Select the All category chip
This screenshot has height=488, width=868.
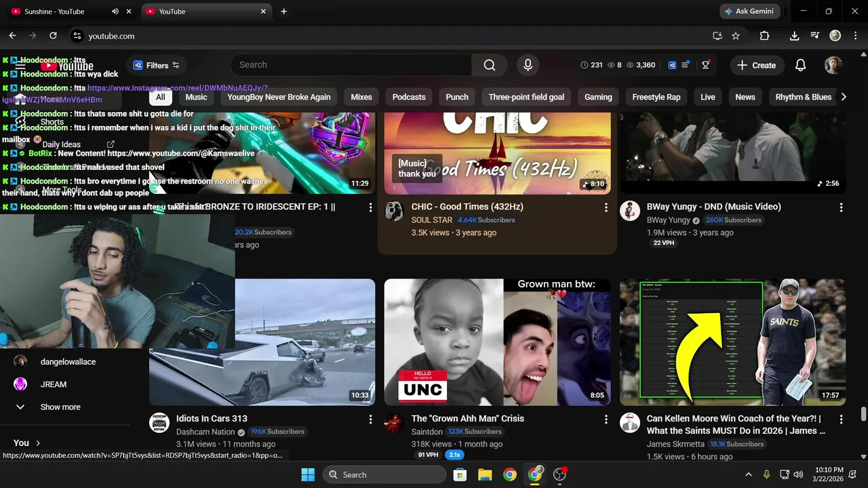(160, 97)
